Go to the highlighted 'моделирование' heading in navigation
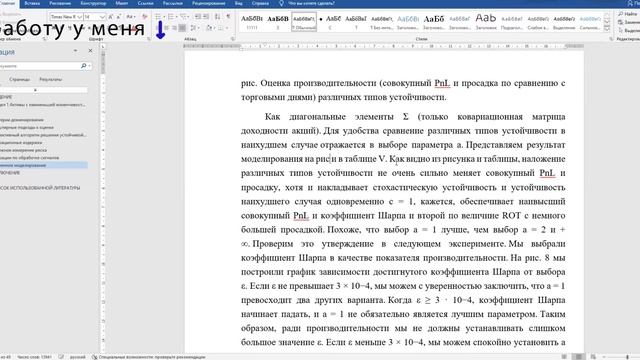This screenshot has width=640, height=360. pos(44,165)
